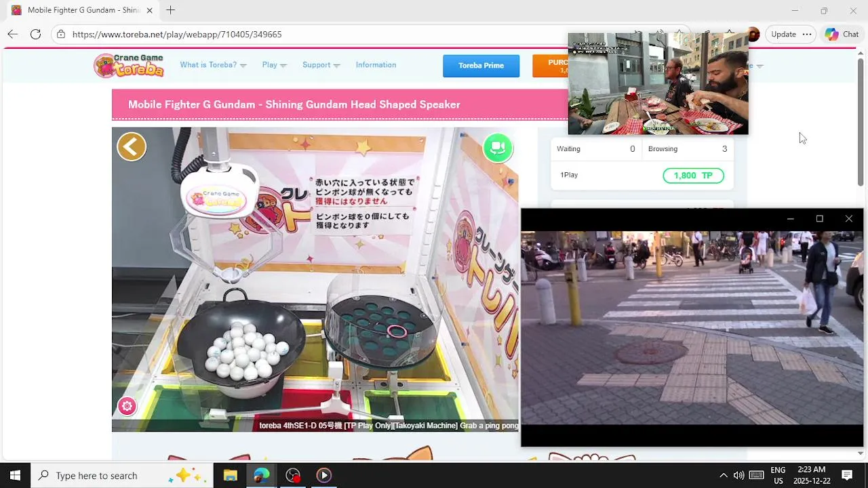The image size is (868, 488).
Task: Open the media player taskbar icon
Action: [324, 475]
